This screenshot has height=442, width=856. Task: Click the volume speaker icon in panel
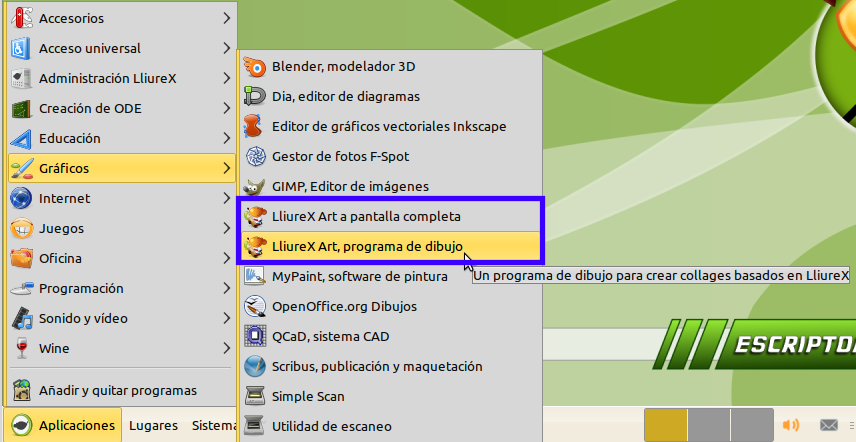coord(790,425)
